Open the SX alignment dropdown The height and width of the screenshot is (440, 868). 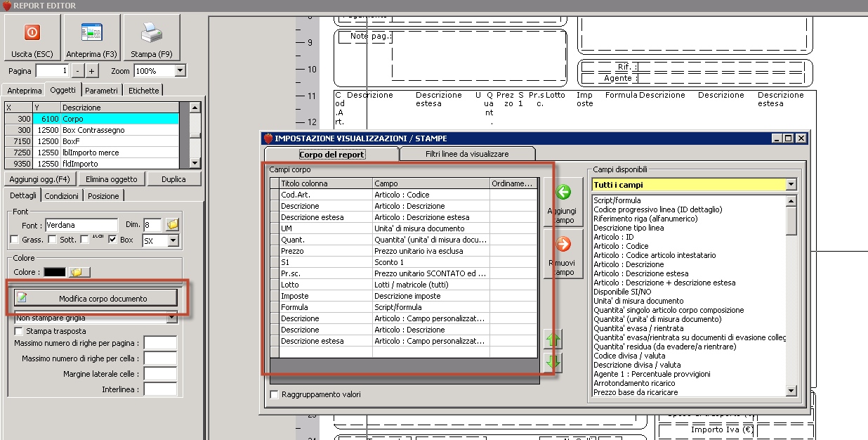click(173, 240)
